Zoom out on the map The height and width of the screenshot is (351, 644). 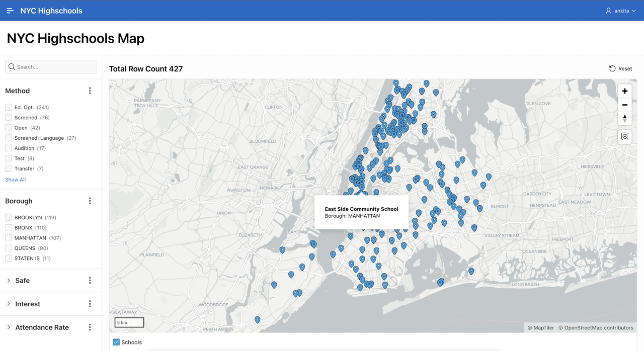click(624, 105)
